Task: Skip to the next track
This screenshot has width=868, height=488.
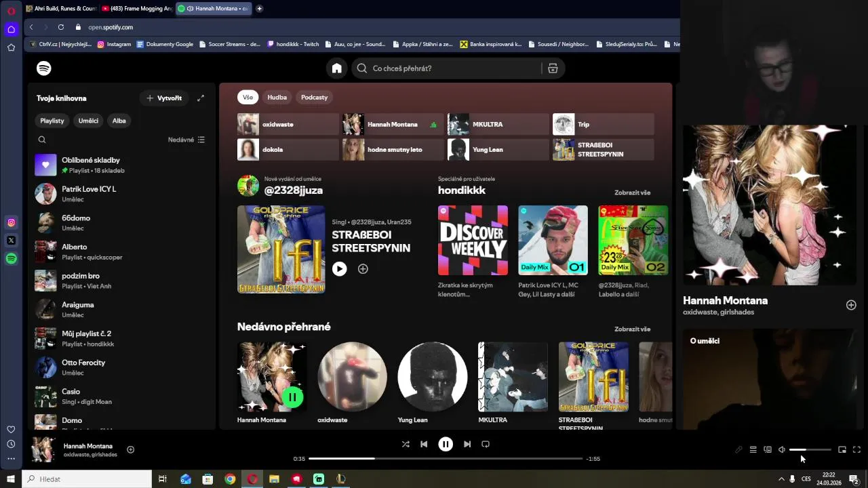Action: click(x=467, y=444)
